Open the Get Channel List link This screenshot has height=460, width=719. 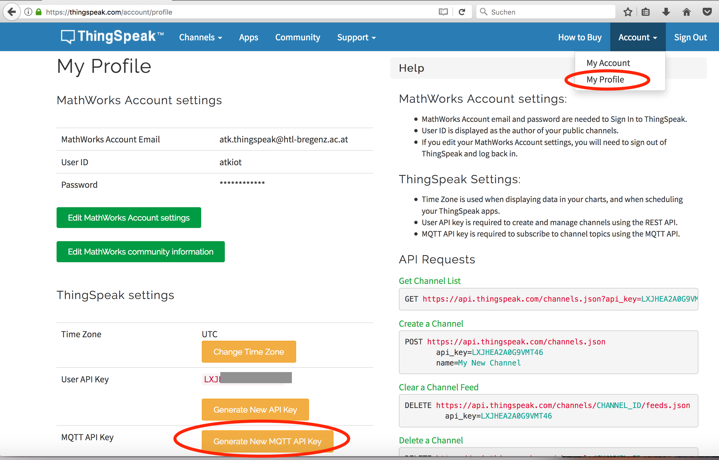click(430, 281)
